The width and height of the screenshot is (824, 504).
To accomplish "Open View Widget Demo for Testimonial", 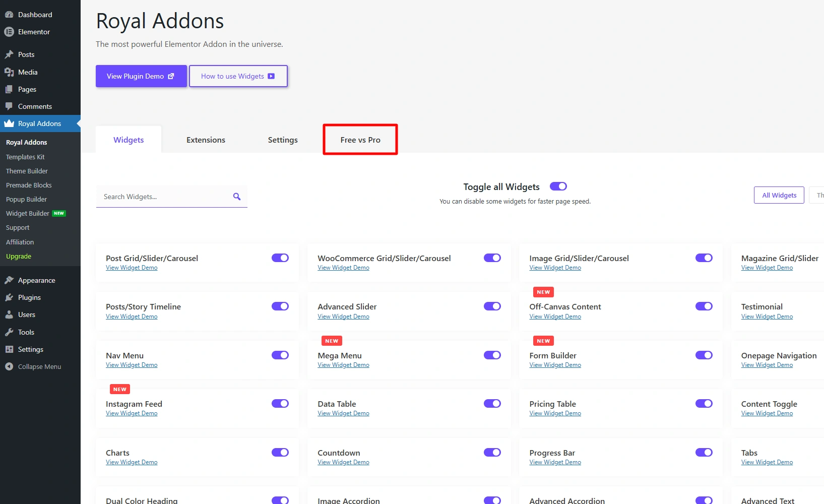I will click(767, 317).
